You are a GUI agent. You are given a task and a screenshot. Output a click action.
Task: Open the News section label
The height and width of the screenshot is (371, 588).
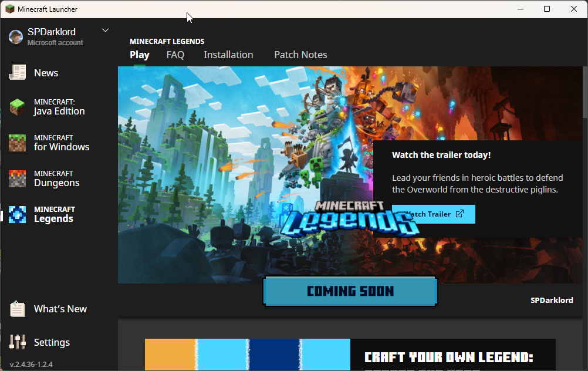click(46, 73)
